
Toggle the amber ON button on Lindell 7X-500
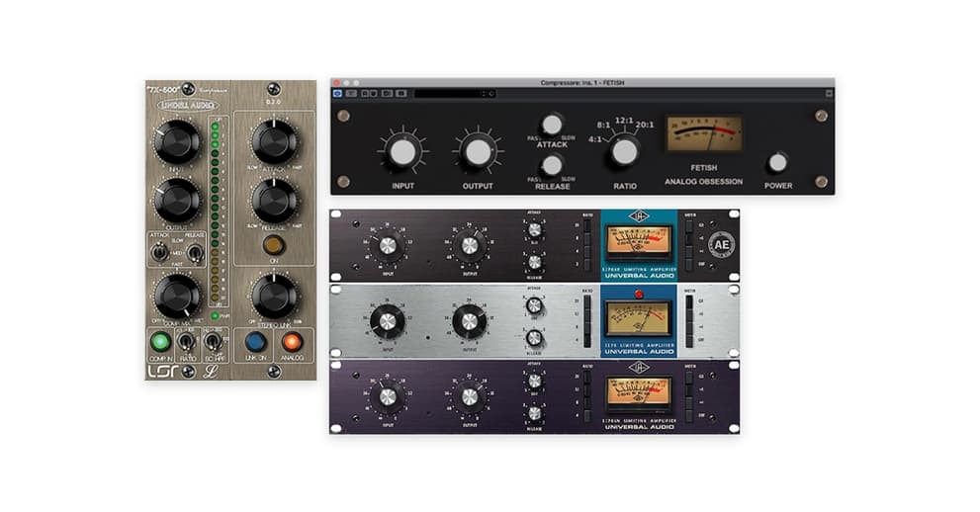pos(273,244)
